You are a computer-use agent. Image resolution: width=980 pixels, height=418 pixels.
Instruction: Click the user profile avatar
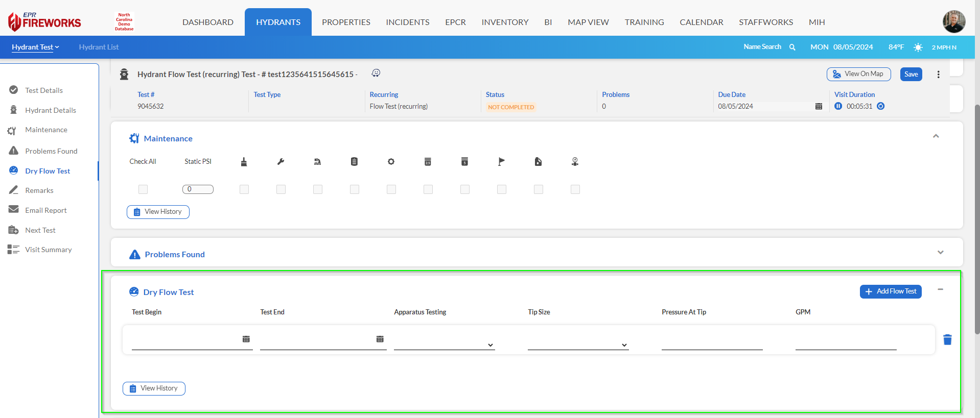pyautogui.click(x=953, y=21)
